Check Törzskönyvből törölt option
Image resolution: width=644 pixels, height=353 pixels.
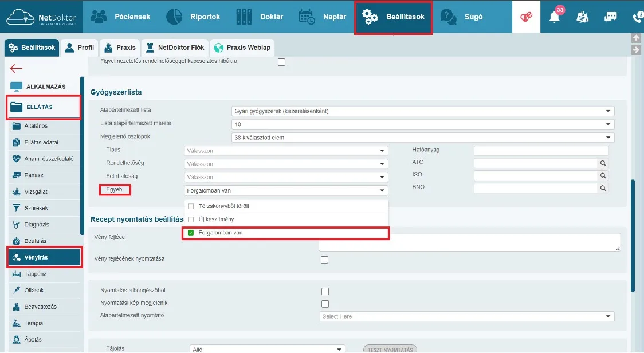pos(191,206)
